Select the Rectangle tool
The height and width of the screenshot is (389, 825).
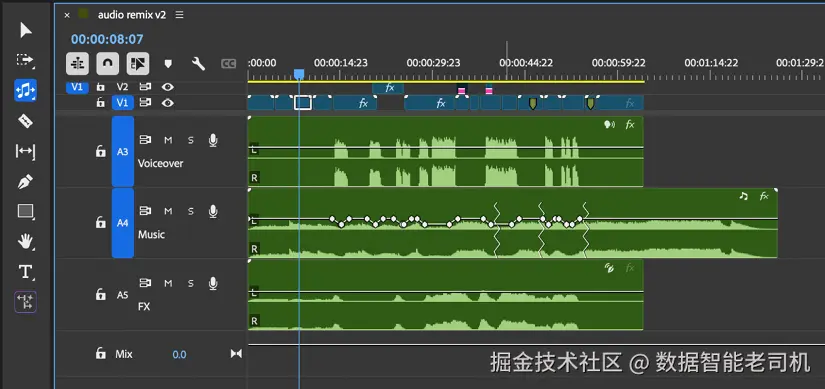pos(25,212)
